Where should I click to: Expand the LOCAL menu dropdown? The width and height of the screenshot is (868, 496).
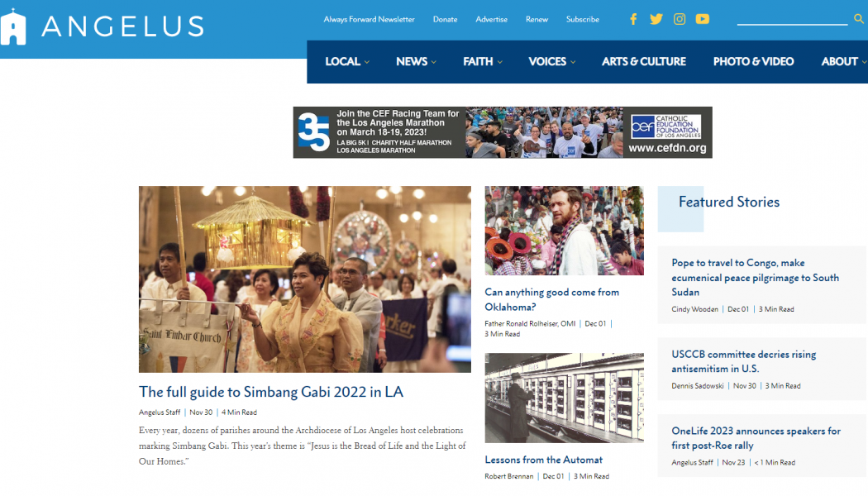pyautogui.click(x=347, y=61)
